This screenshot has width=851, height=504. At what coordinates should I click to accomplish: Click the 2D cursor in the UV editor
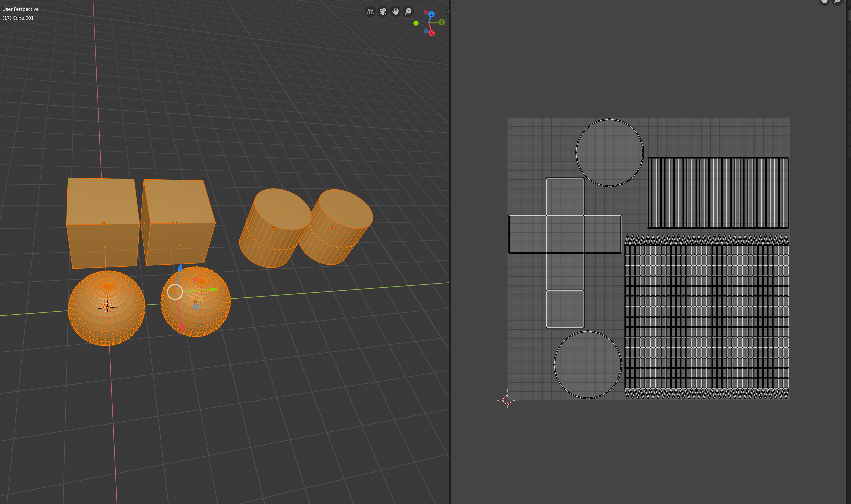point(507,400)
